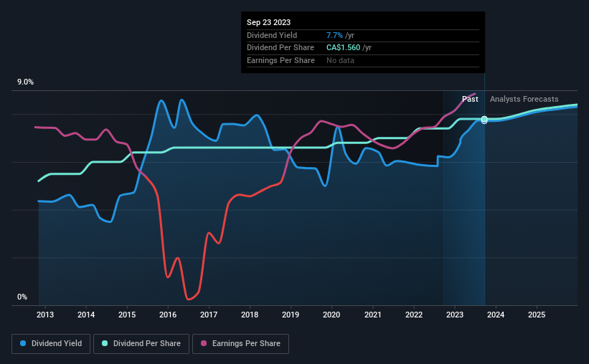Toggle the Earnings Per Share legend button
The width and height of the screenshot is (589, 364).
(x=240, y=344)
